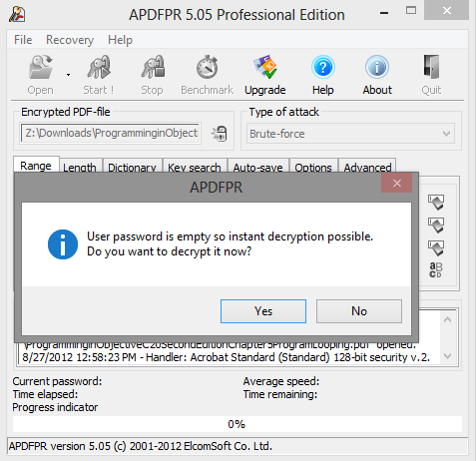Open the Recovery menu
This screenshot has width=476, height=461.
[x=70, y=40]
